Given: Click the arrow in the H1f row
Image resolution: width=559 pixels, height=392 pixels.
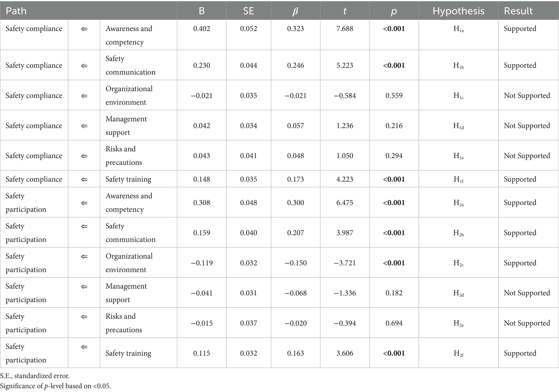Looking at the screenshot, I should (x=84, y=179).
